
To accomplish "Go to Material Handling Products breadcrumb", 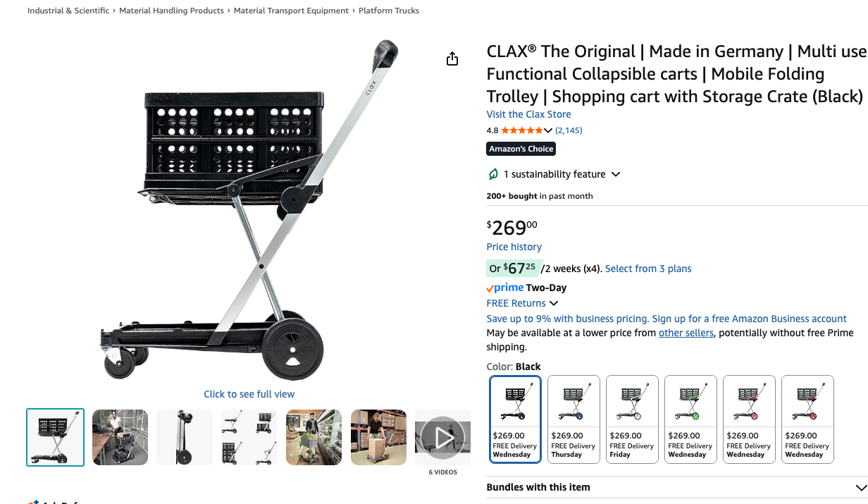I will click(171, 11).
